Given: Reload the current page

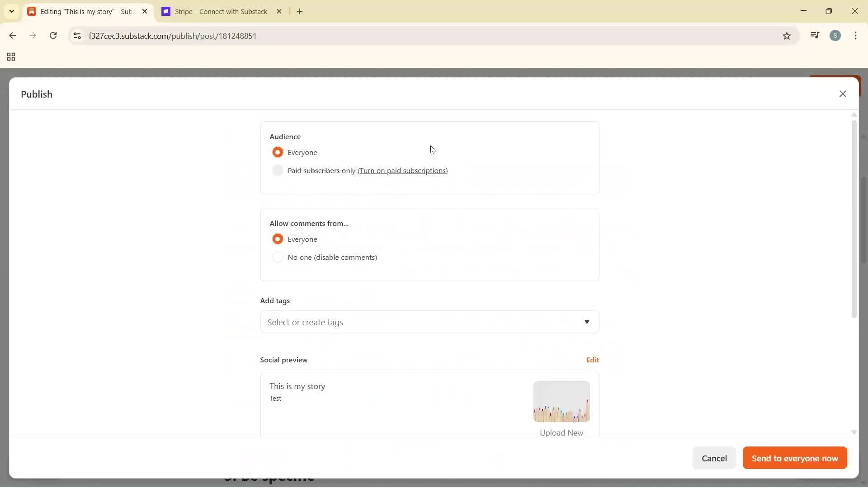Looking at the screenshot, I should click(x=53, y=36).
